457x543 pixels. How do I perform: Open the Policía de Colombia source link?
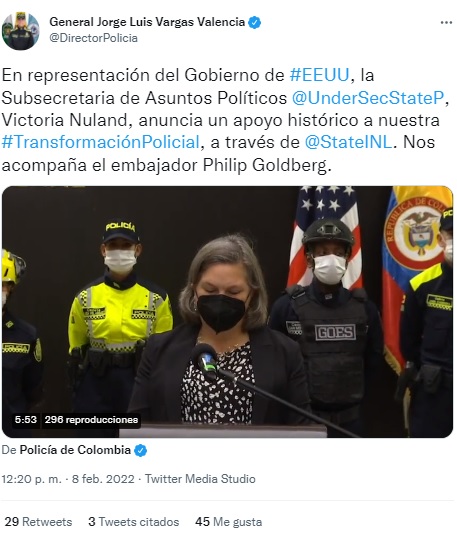75,450
